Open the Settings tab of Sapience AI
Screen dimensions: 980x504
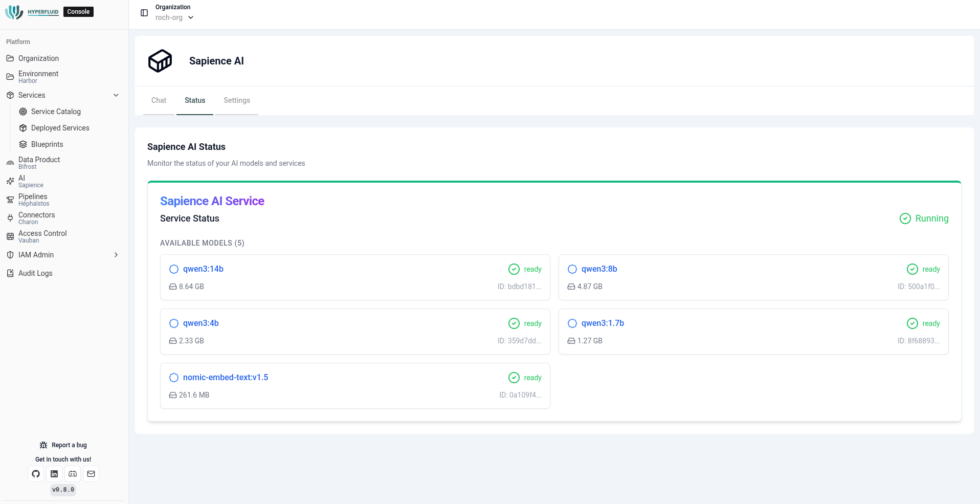[x=236, y=100]
